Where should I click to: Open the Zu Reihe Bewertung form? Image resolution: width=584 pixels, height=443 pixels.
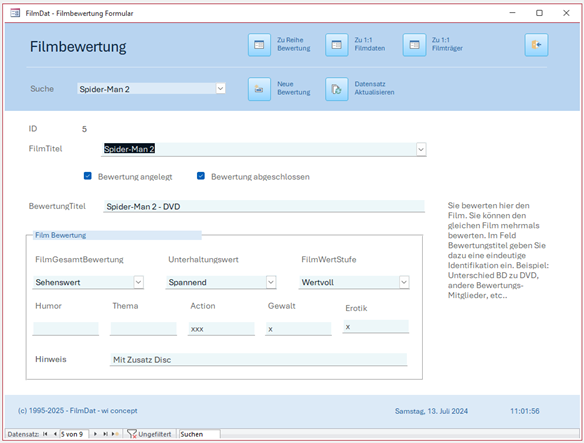pyautogui.click(x=259, y=45)
